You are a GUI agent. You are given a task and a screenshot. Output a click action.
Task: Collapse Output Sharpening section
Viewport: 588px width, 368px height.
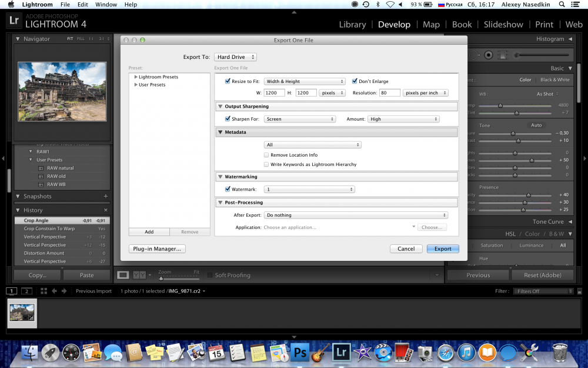[220, 106]
